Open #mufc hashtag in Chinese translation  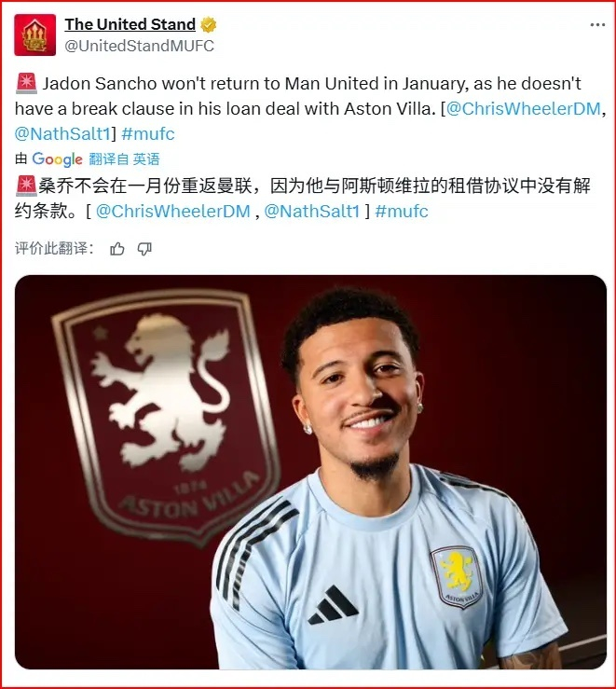(402, 212)
